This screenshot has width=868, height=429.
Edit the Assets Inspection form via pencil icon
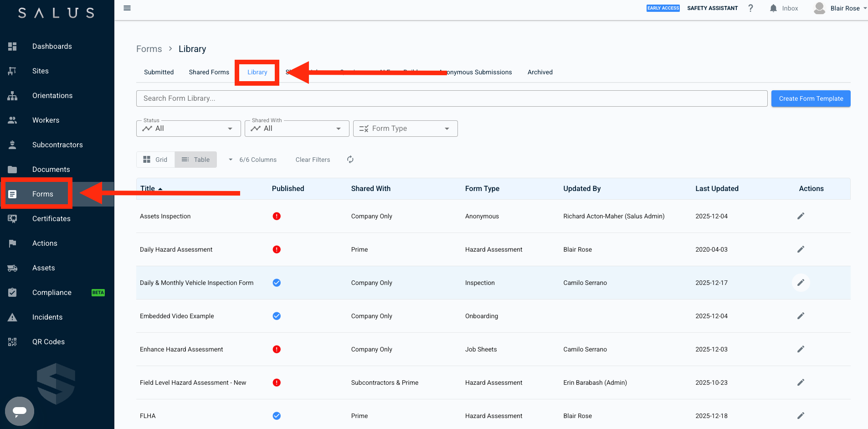click(x=801, y=216)
